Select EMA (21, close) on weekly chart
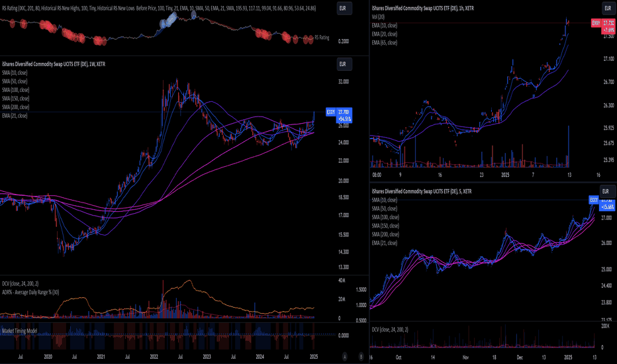This screenshot has width=617, height=364. click(15, 116)
